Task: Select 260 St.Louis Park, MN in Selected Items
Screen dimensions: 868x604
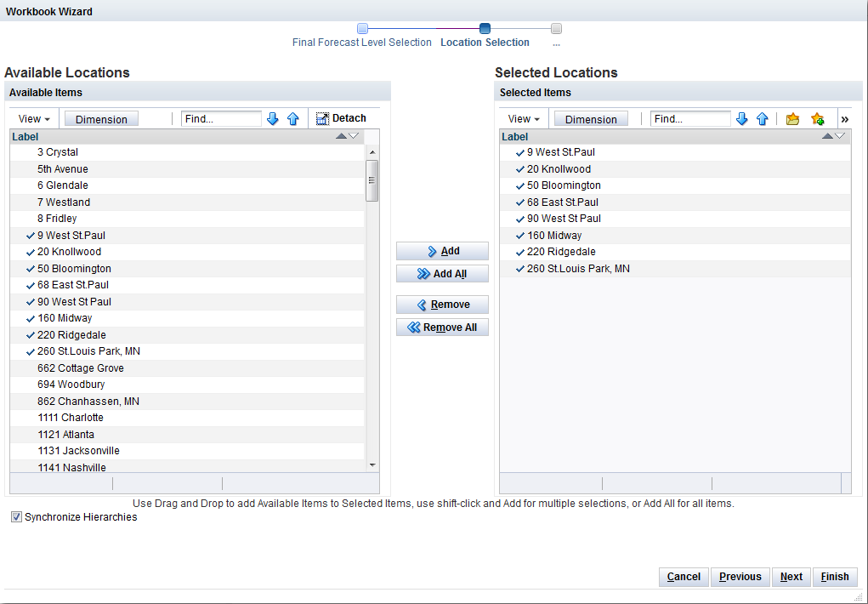Action: click(675, 269)
